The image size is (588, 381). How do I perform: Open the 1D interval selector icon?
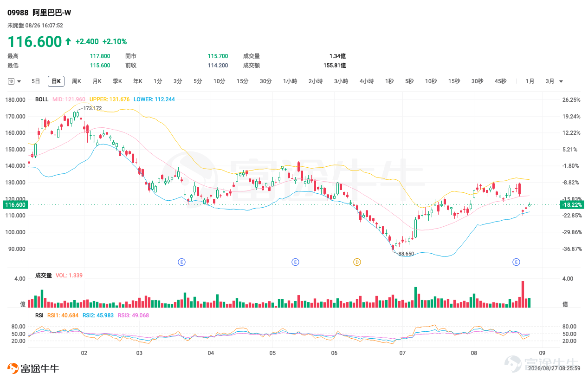(x=11, y=81)
